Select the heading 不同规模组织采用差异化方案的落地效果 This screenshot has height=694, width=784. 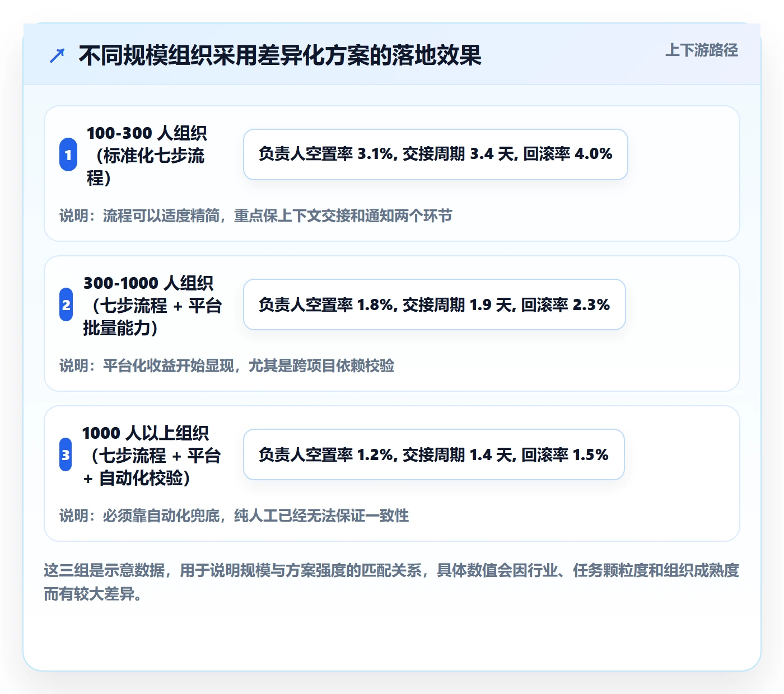pyautogui.click(x=280, y=55)
